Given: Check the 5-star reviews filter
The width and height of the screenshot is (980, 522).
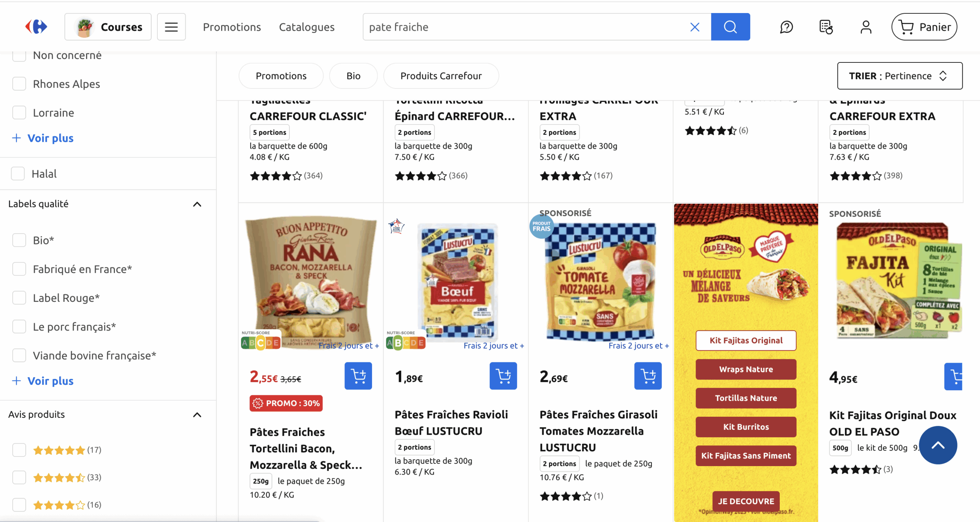Looking at the screenshot, I should (19, 450).
